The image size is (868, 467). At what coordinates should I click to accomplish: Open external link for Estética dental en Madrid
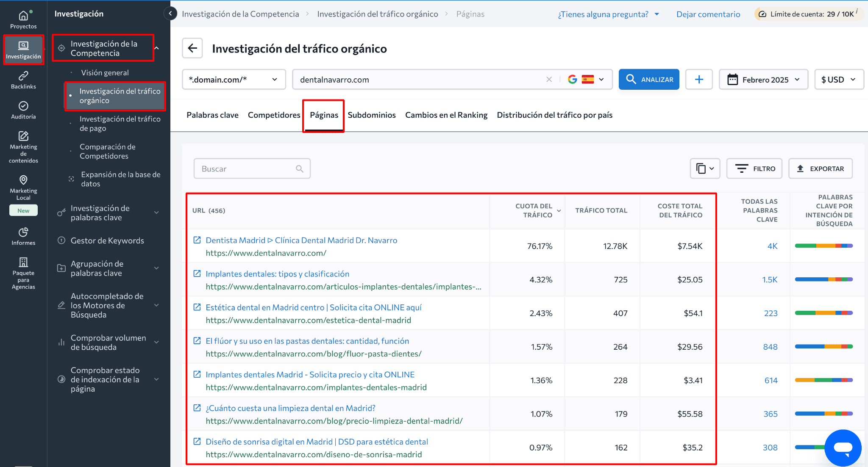[x=197, y=307]
